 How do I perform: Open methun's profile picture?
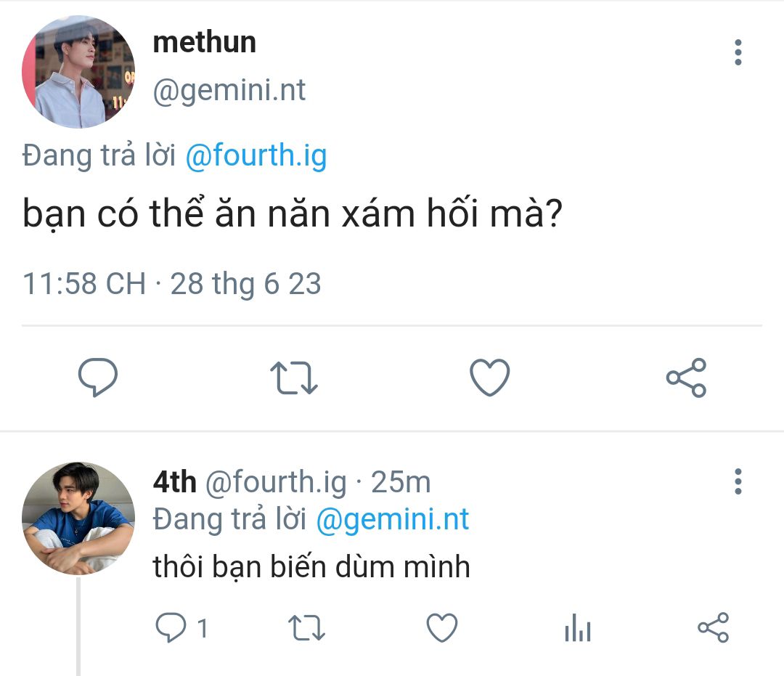78,71
